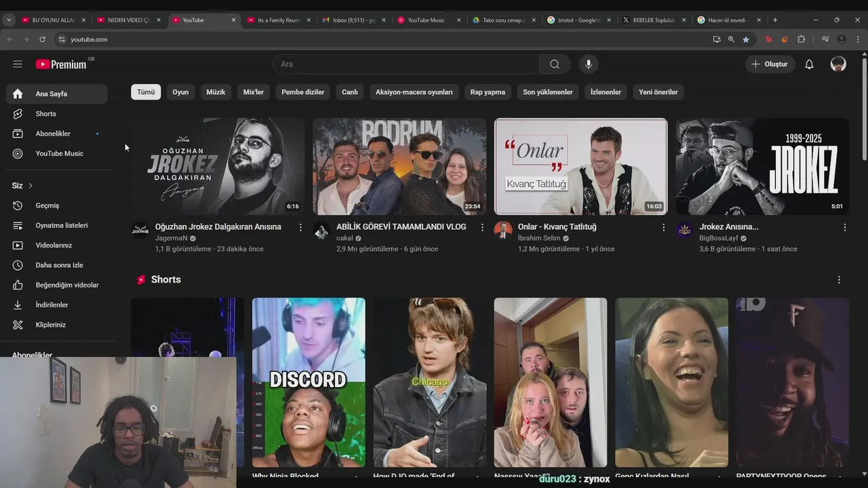Screen dimensions: 868x488
Task: Click the search magnifier button
Action: [555, 64]
